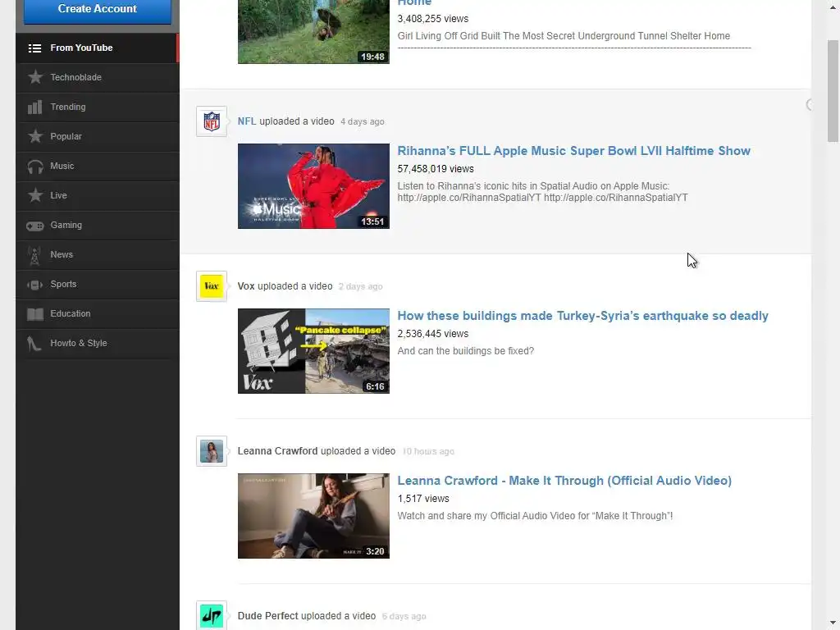Click the Popular star icon
Viewport: 840px width, 630px height.
tap(35, 136)
